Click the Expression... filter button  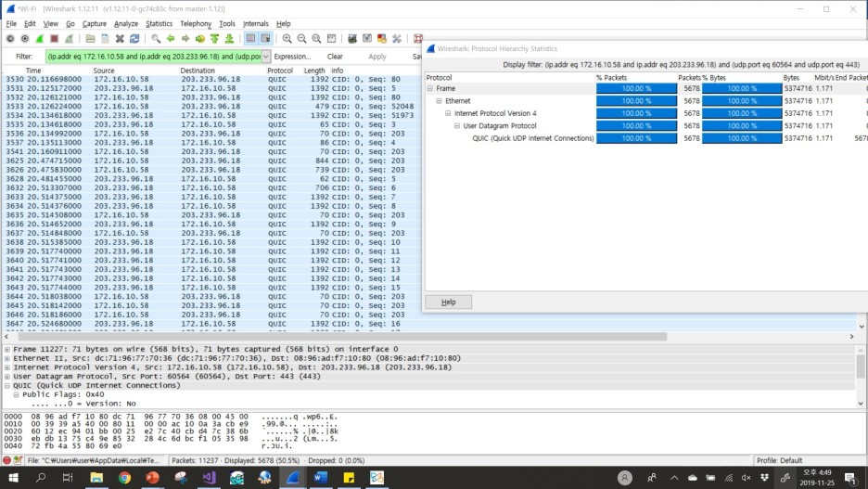click(292, 57)
